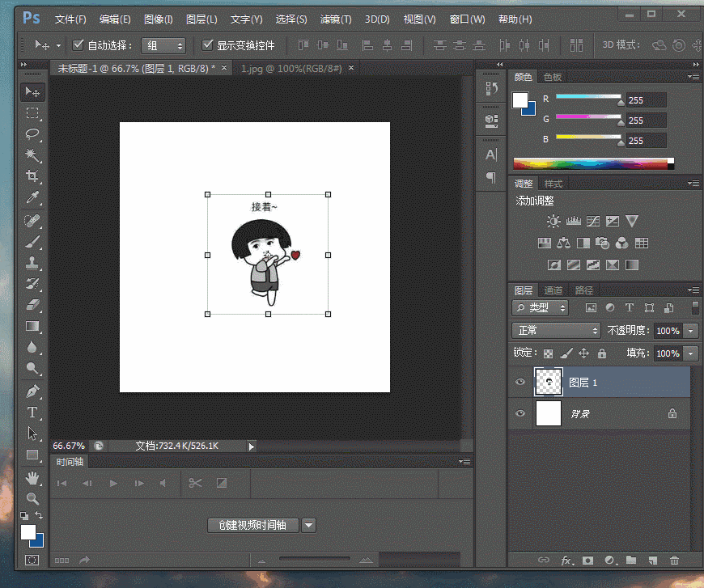704x588 pixels.
Task: Open the 组 dropdown in the options bar
Action: point(163,45)
